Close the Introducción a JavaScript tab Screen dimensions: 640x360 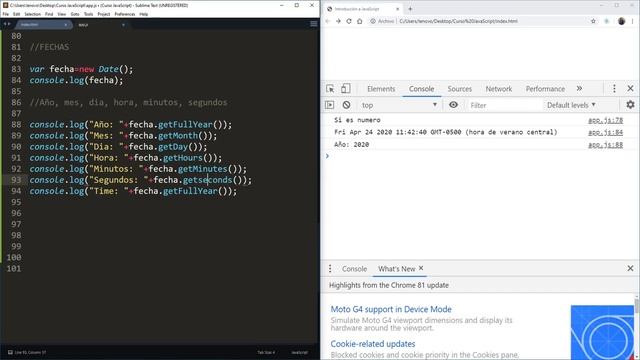tap(398, 9)
